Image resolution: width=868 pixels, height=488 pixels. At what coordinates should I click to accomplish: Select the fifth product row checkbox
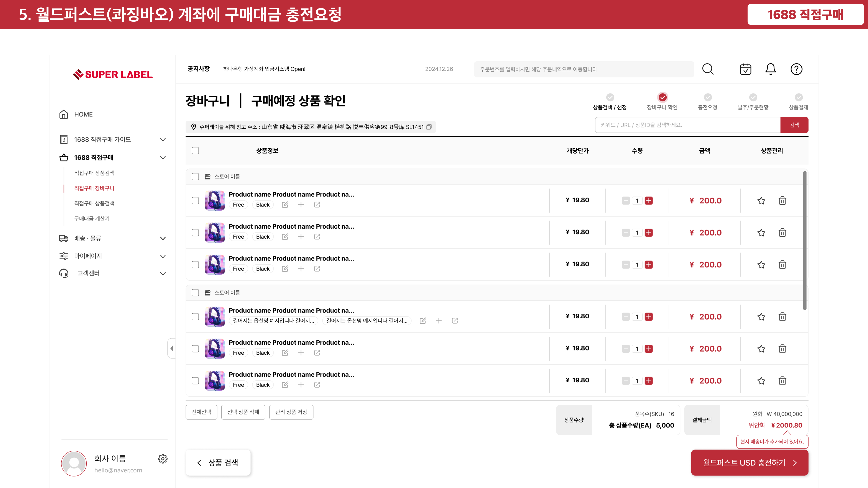195,349
